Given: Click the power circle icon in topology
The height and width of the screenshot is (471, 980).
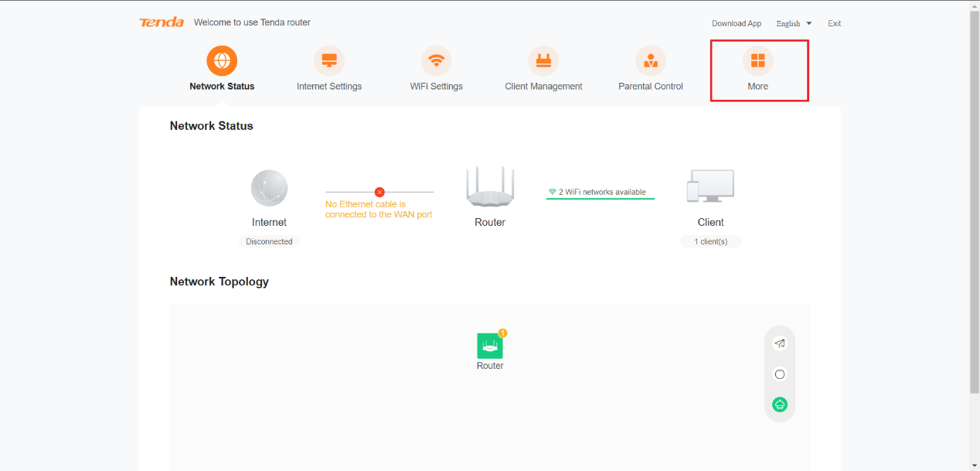Looking at the screenshot, I should pos(780,374).
